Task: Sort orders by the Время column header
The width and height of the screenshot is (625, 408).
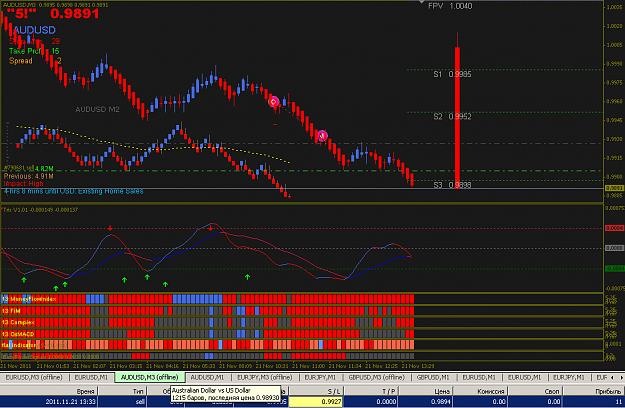Action: pos(49,391)
